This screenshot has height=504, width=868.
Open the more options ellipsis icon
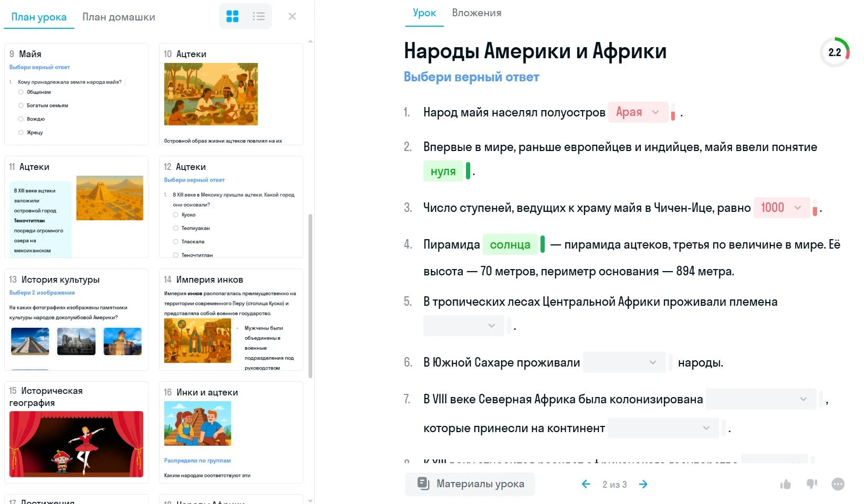[x=838, y=484]
